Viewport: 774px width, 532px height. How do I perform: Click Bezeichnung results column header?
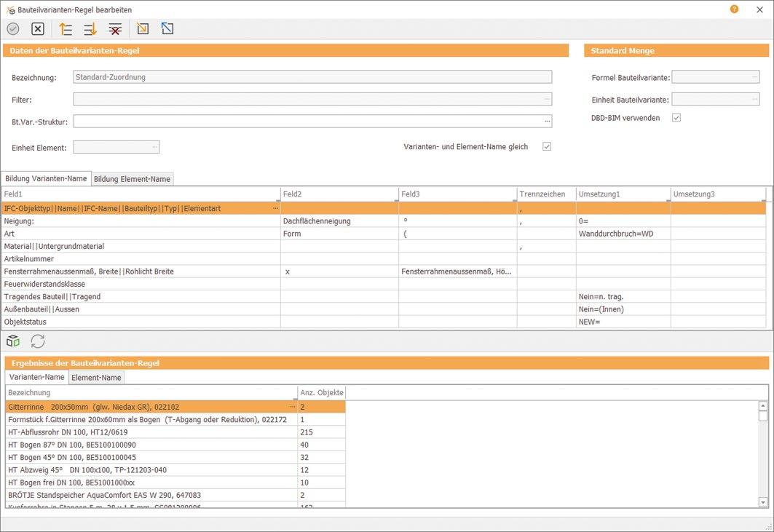click(151, 393)
